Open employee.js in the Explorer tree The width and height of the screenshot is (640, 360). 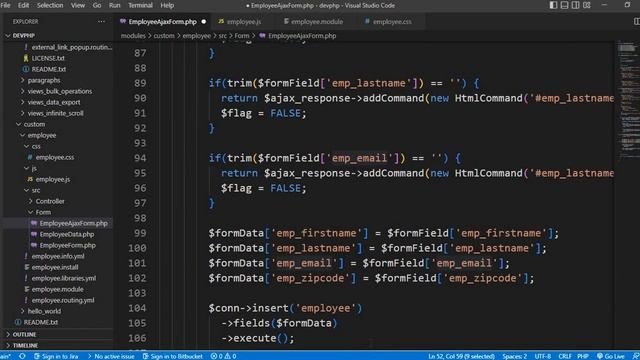pyautogui.click(x=53, y=180)
